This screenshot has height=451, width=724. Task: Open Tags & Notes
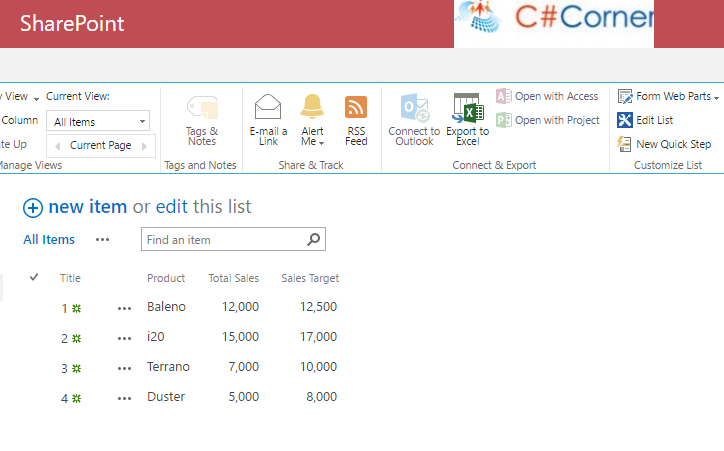(x=202, y=120)
